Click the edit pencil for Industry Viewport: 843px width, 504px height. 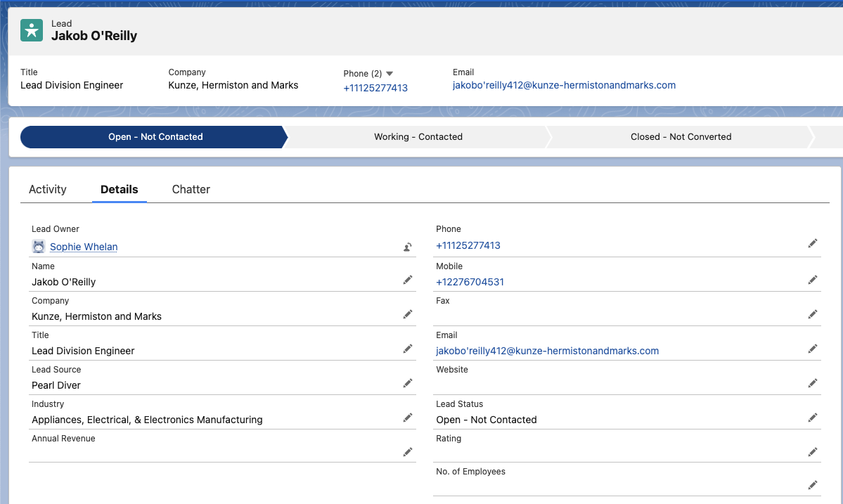[x=407, y=418]
